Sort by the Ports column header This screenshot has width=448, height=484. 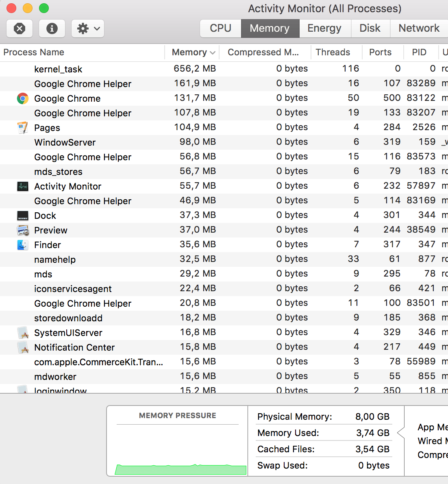[x=383, y=52]
